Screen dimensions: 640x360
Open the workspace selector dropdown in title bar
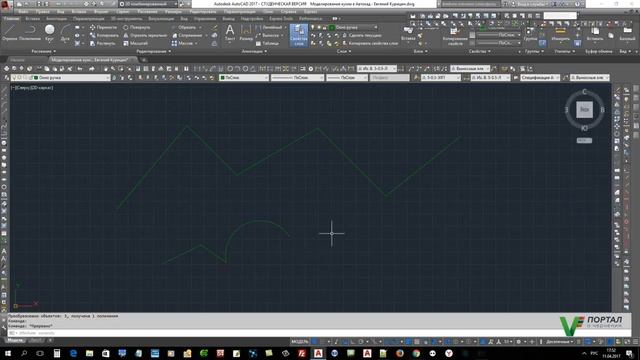coord(149,4)
